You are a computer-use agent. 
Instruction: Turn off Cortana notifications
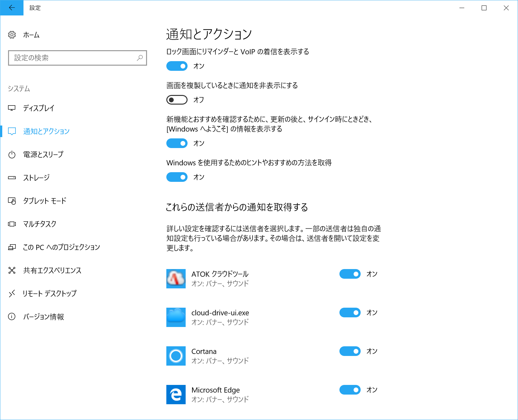tap(350, 351)
